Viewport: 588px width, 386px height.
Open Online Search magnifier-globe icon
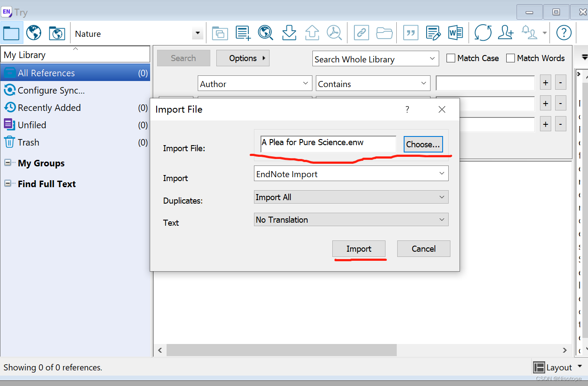click(266, 33)
